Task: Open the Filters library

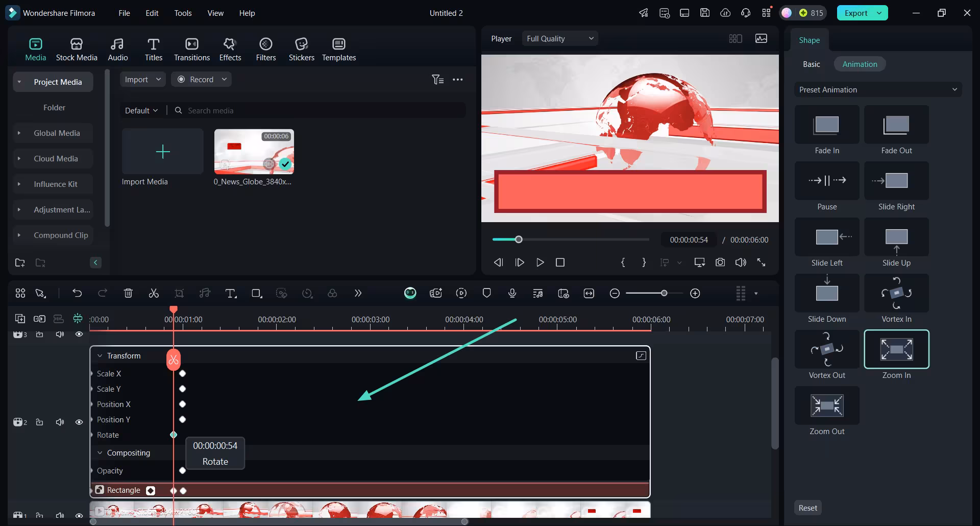Action: coord(266,50)
